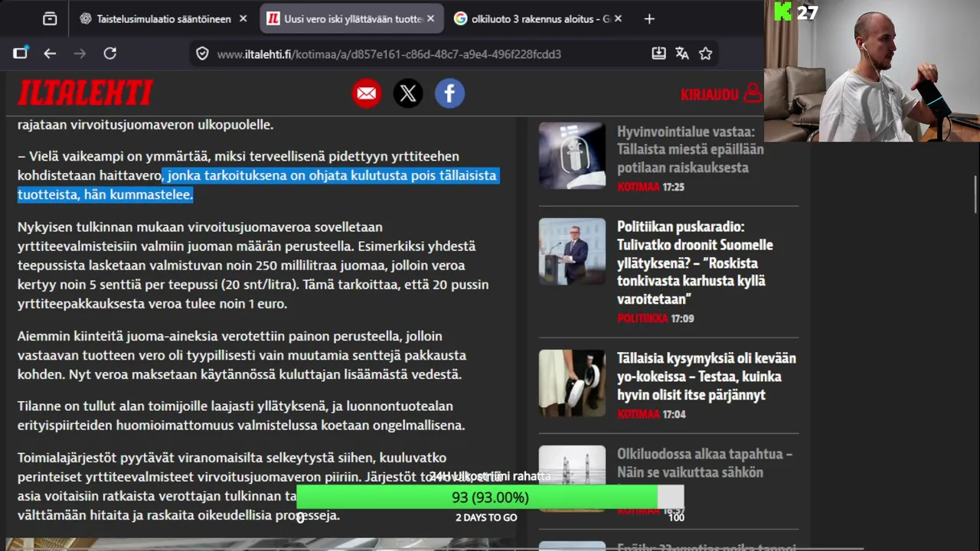Click the paragraph starting 'Nykyisen tulkinnan mukaan'
The height and width of the screenshot is (551, 980).
(253, 266)
